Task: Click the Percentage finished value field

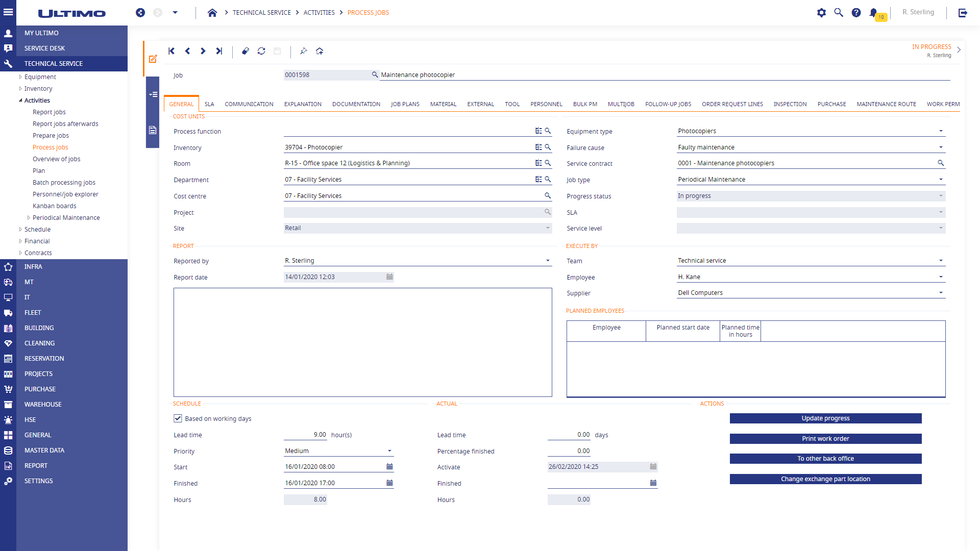Action: (x=569, y=451)
